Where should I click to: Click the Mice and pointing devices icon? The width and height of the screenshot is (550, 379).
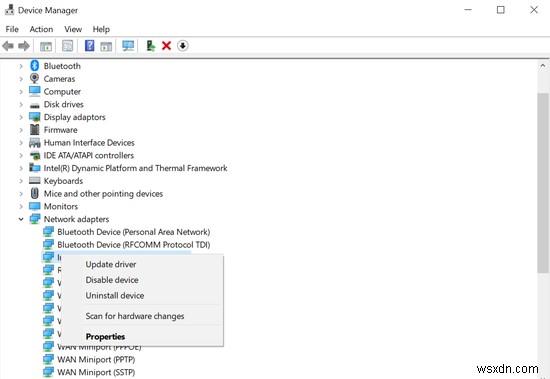tap(34, 193)
